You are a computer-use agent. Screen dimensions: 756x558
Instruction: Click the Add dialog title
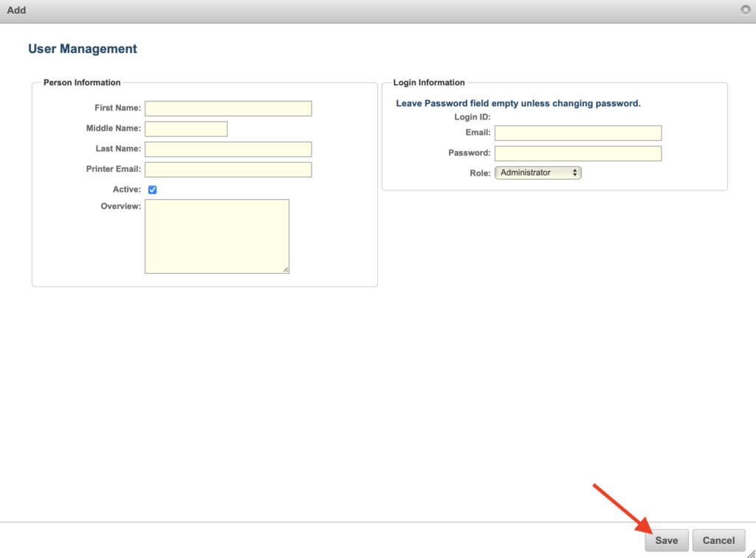pyautogui.click(x=16, y=10)
